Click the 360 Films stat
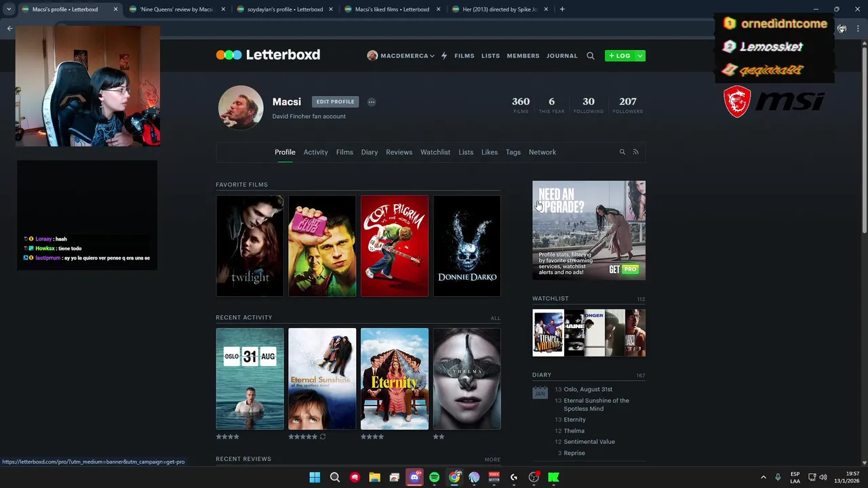Image resolution: width=868 pixels, height=488 pixels. [x=521, y=105]
